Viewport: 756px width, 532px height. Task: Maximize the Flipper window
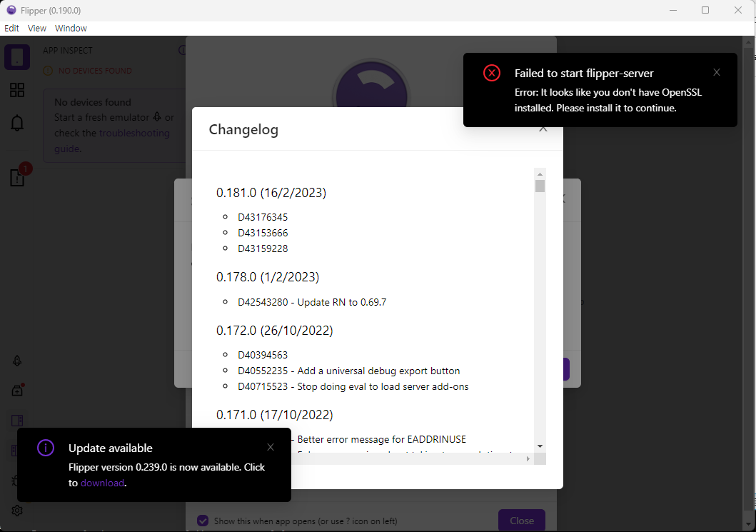tap(705, 10)
